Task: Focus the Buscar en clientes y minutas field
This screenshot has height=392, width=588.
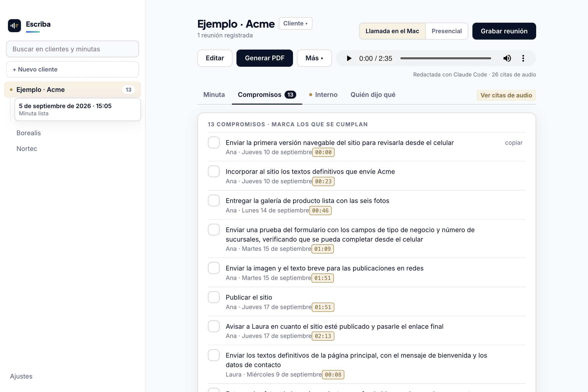Action: (73, 49)
